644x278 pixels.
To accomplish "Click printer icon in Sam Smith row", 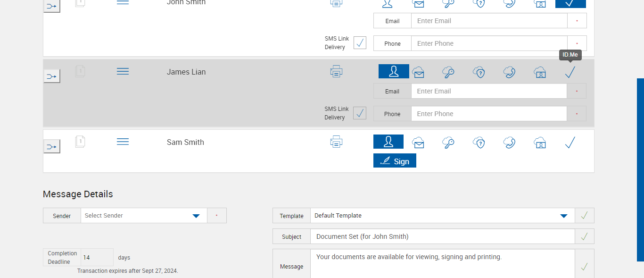I will coord(336,142).
